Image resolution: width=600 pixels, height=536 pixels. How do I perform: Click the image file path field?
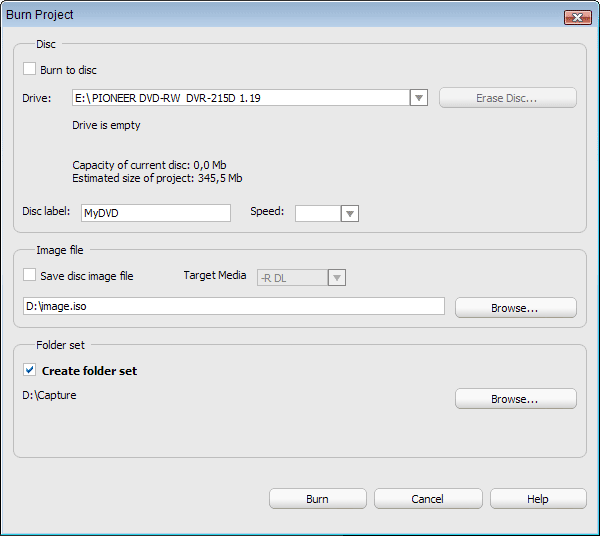point(234,306)
